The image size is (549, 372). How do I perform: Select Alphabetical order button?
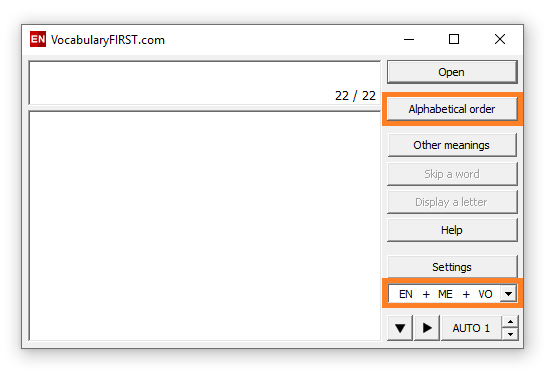452,109
